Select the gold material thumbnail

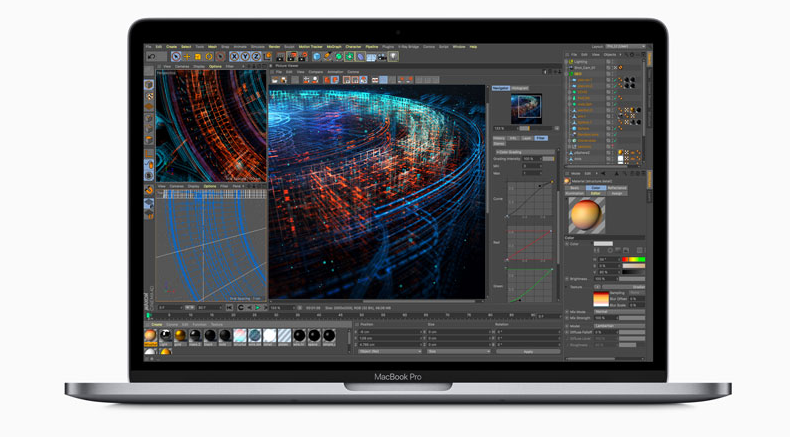(180, 335)
